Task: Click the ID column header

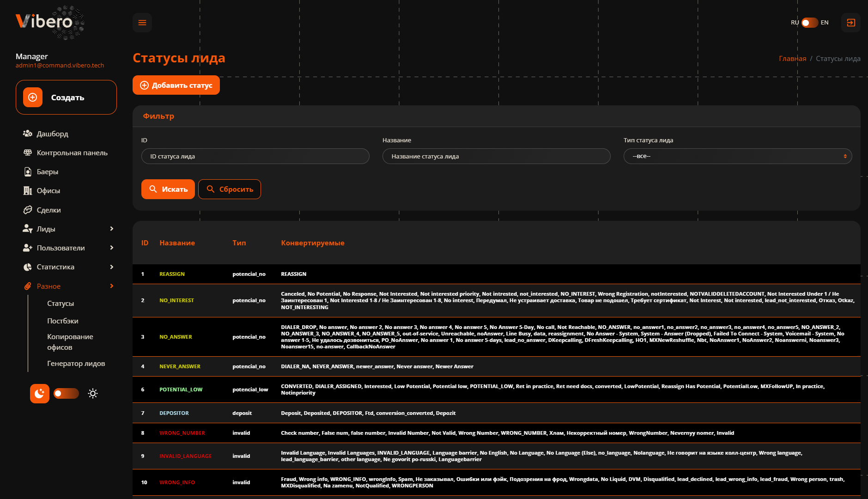Action: click(145, 243)
